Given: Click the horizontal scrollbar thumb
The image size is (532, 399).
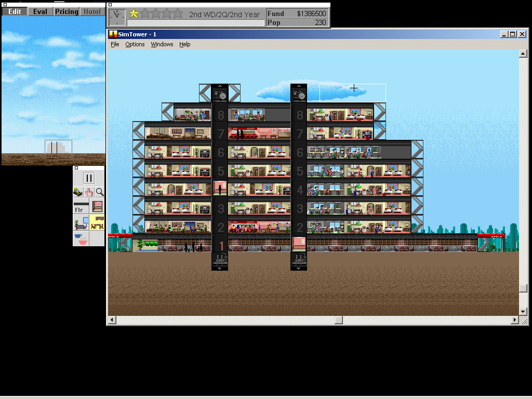Looking at the screenshot, I should coord(339,320).
